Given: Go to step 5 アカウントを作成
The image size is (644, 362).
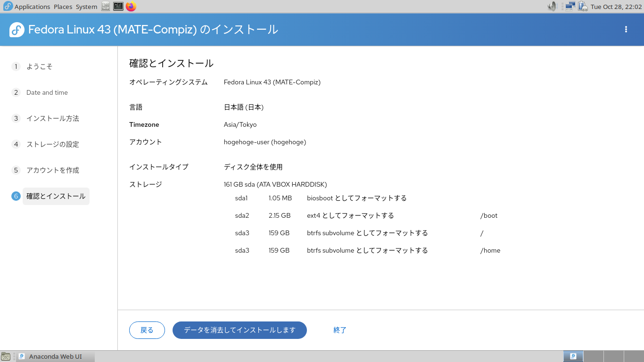Looking at the screenshot, I should 53,170.
